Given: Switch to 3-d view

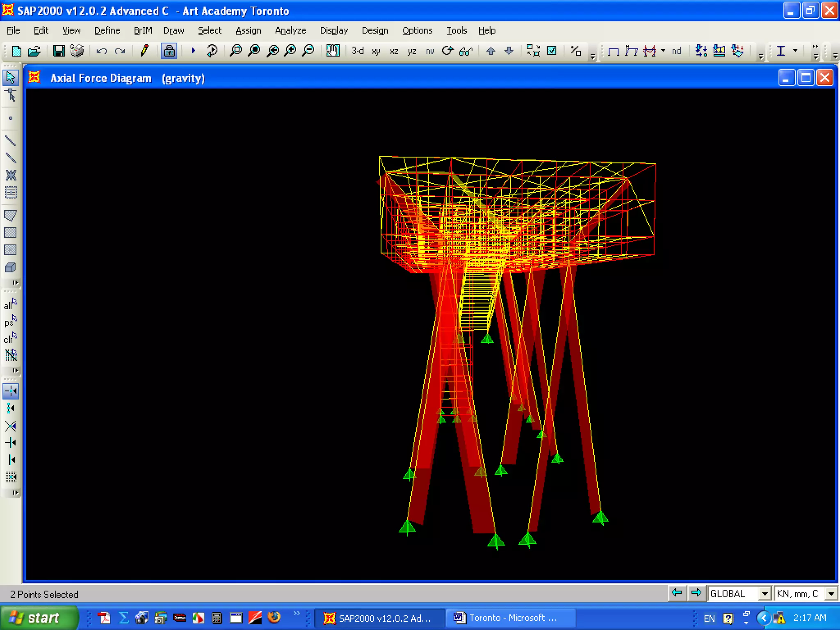Looking at the screenshot, I should point(358,51).
